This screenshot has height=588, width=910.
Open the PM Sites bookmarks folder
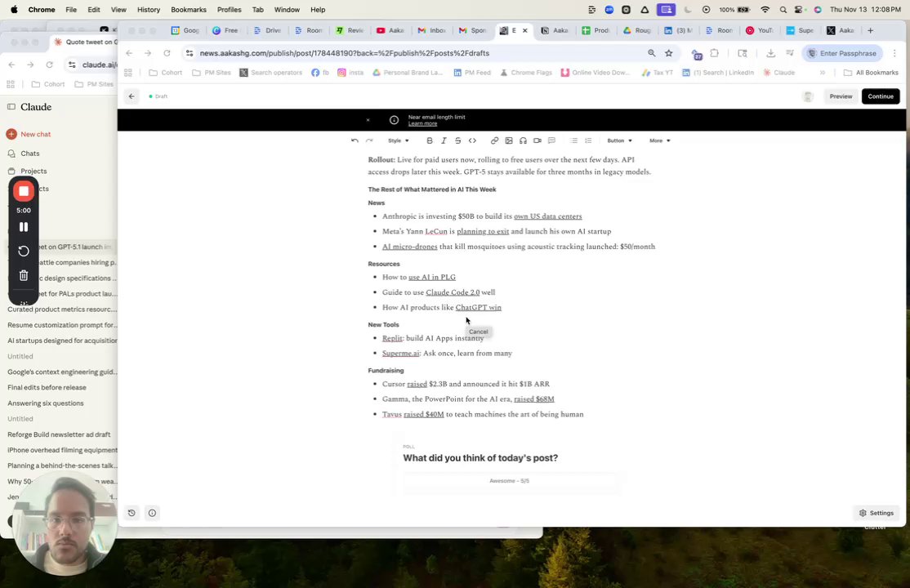(212, 73)
